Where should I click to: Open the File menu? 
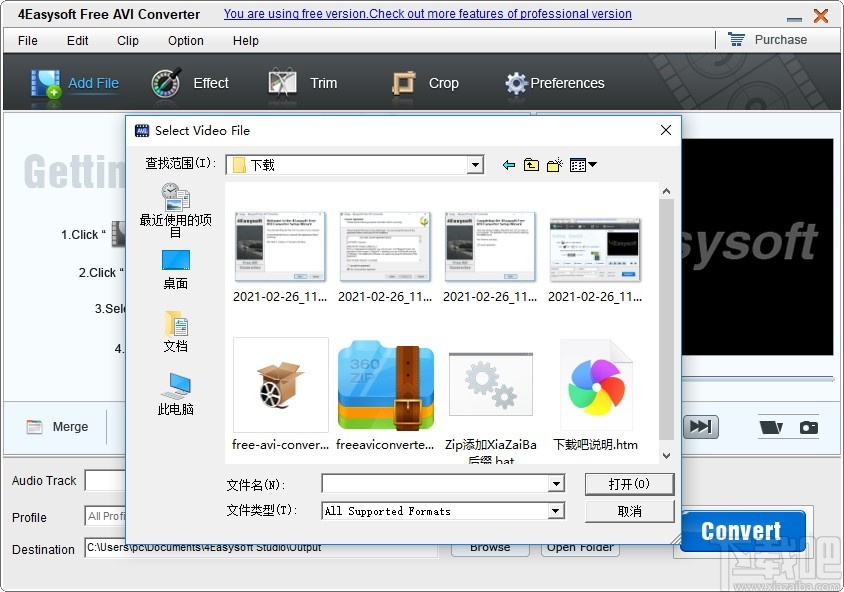27,41
